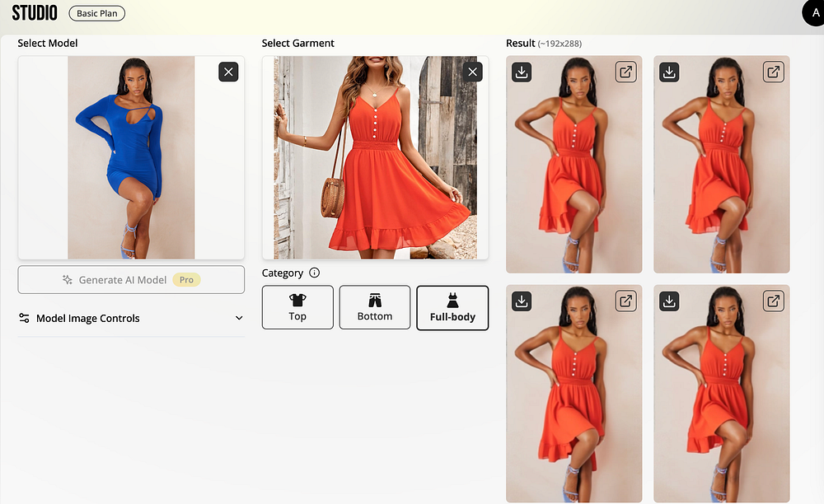Click the ~192x288 resolution label
This screenshot has height=504, width=824.
[x=559, y=44]
